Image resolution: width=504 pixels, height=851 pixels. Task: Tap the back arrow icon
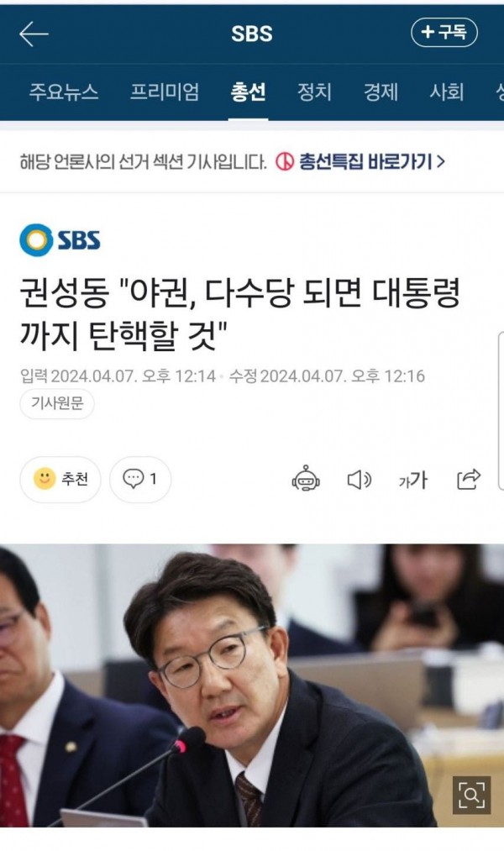[34, 34]
